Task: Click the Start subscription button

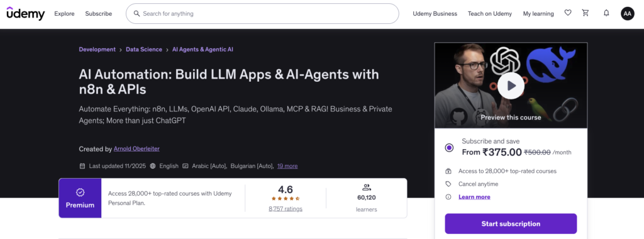Action: pyautogui.click(x=511, y=224)
